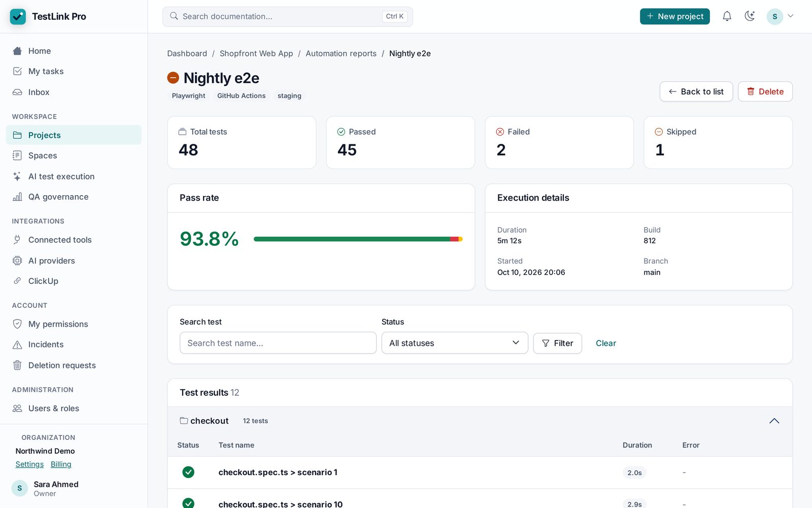Click the pass rate progress bar
This screenshot has width=812, height=508.
[358, 239]
